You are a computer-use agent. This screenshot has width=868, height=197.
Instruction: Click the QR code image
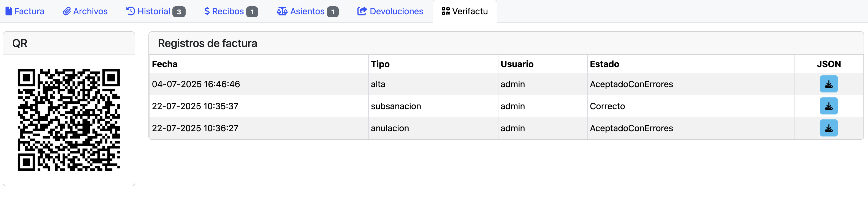(x=69, y=120)
